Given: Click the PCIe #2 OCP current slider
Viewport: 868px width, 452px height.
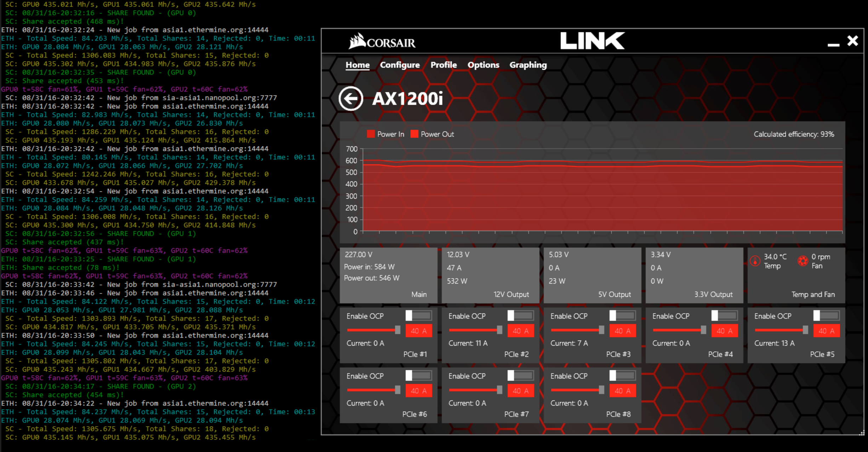Looking at the screenshot, I should (475, 330).
